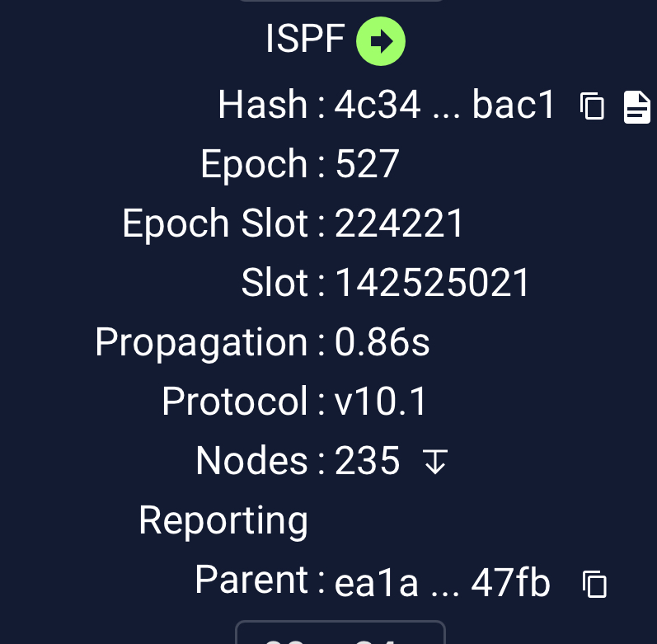Screen dimensions: 657x644
Task: Select the Propagation time 0.86s
Action: pos(382,343)
